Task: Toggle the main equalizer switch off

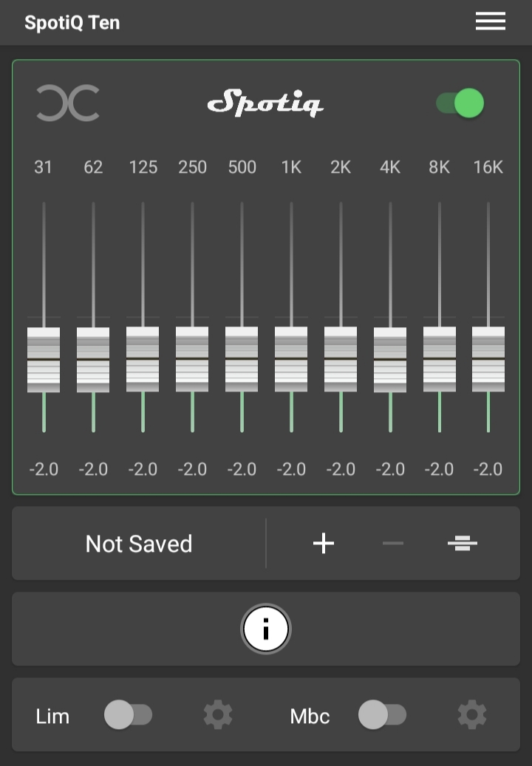Action: click(x=460, y=103)
